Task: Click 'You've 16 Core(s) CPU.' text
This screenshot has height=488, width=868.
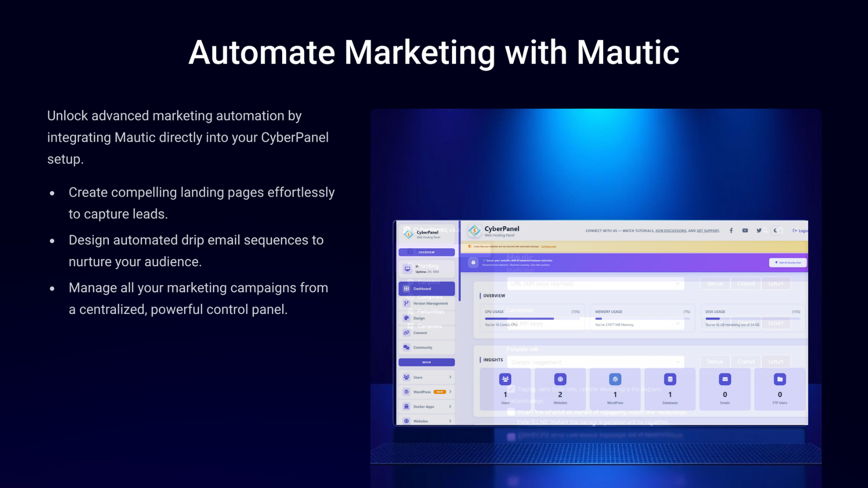Action: (501, 325)
